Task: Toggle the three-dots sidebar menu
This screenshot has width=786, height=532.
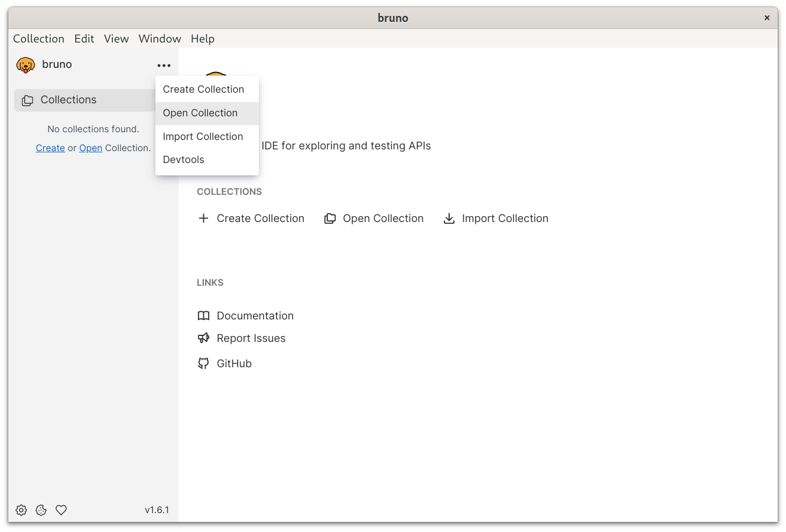Action: point(164,66)
